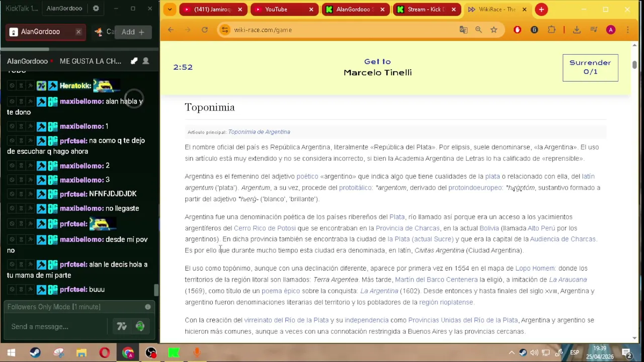The width and height of the screenshot is (644, 362).
Task: Open 'Provincias Unidas del Río de la Plata' link
Action: tap(463, 320)
